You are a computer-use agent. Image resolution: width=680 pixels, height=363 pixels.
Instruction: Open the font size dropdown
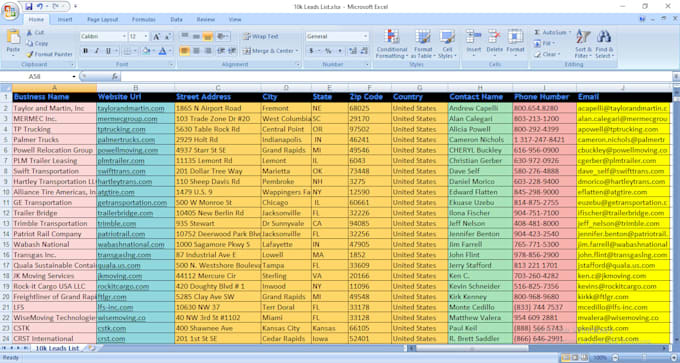pyautogui.click(x=146, y=36)
